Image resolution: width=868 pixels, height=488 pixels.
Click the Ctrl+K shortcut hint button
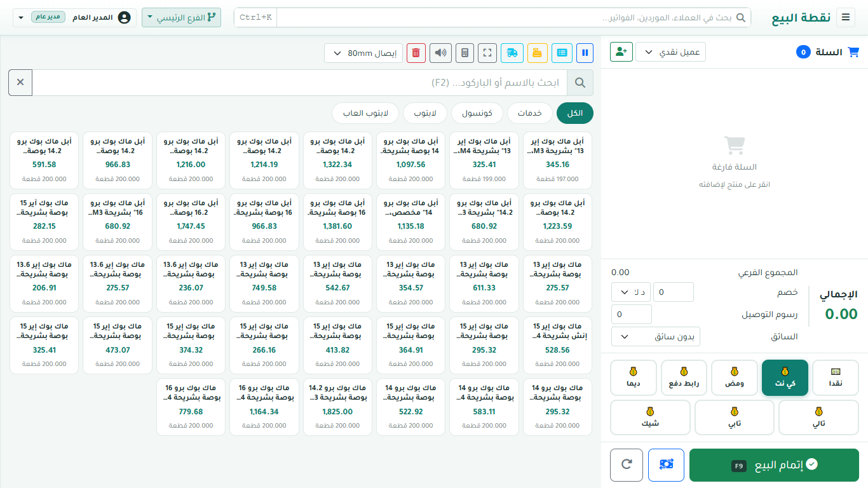pyautogui.click(x=255, y=18)
